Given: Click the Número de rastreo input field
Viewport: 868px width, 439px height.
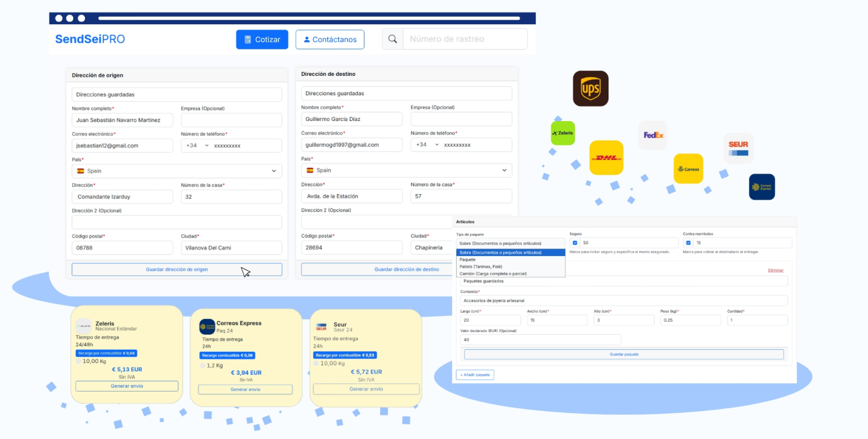Looking at the screenshot, I should pos(465,39).
